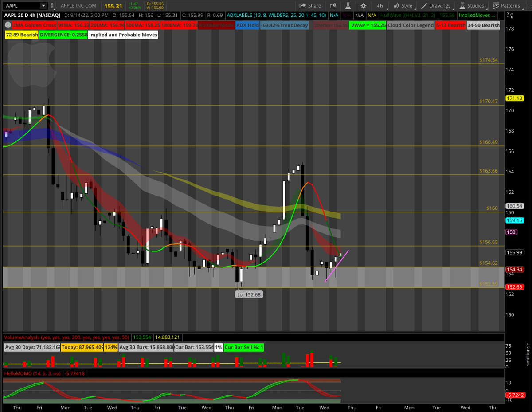This screenshot has height=412, width=532.
Task: Click the 20EMA: 156.96 label
Action: point(108,25)
